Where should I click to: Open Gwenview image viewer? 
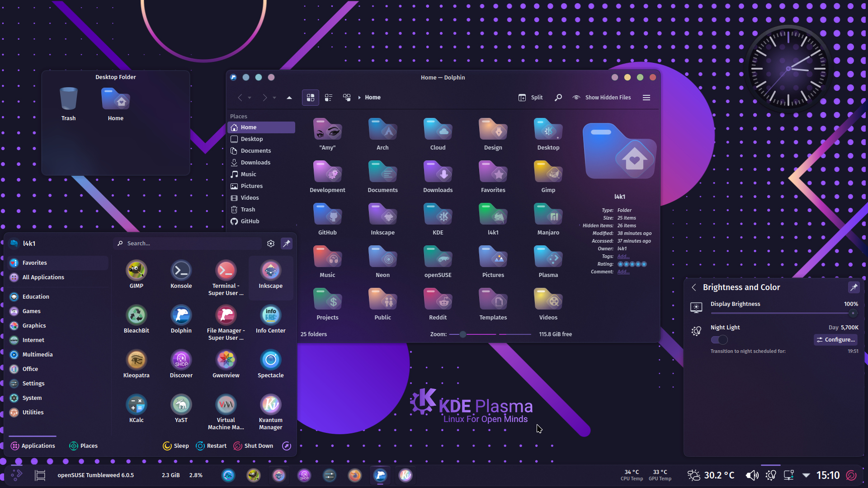coord(226,364)
